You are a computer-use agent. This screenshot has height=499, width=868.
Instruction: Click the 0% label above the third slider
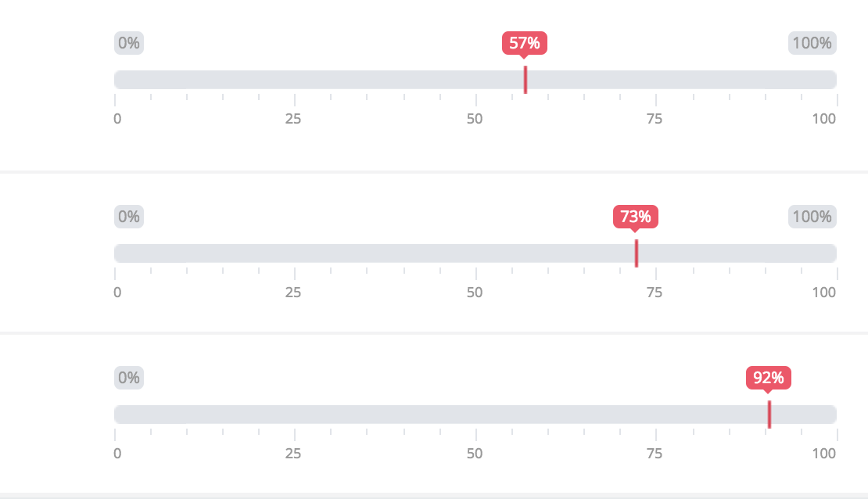coord(129,378)
